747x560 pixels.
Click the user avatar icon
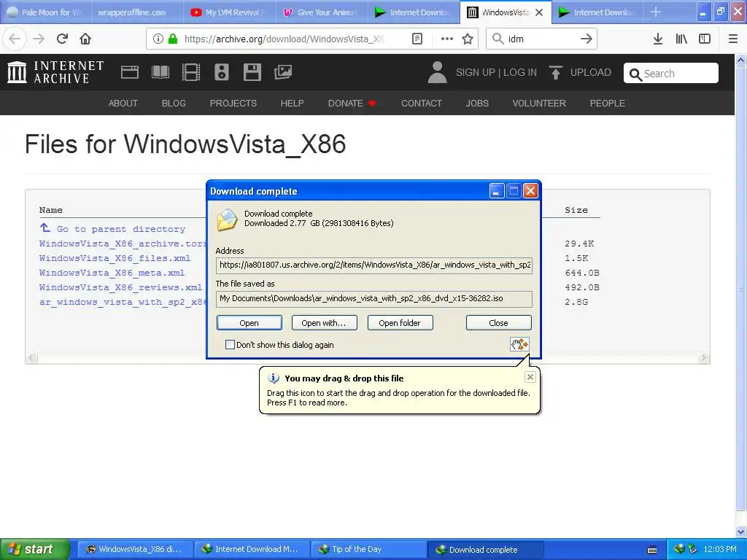pyautogui.click(x=438, y=72)
